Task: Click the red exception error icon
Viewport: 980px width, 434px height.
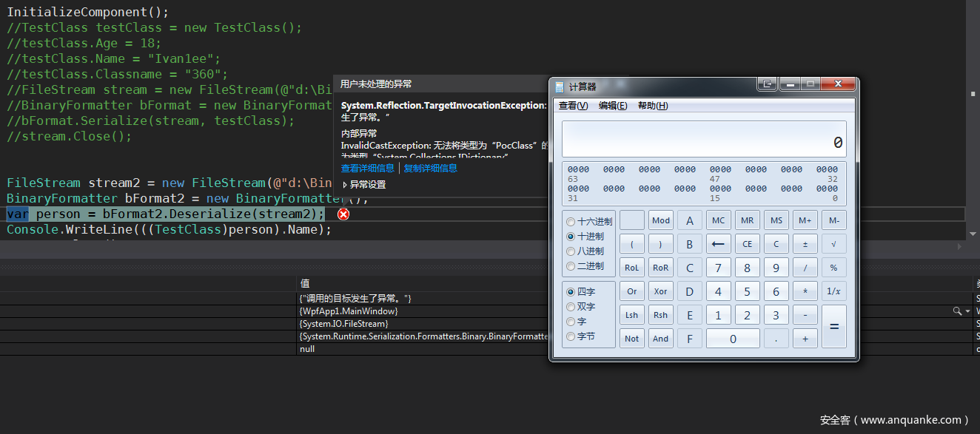Action: point(343,214)
